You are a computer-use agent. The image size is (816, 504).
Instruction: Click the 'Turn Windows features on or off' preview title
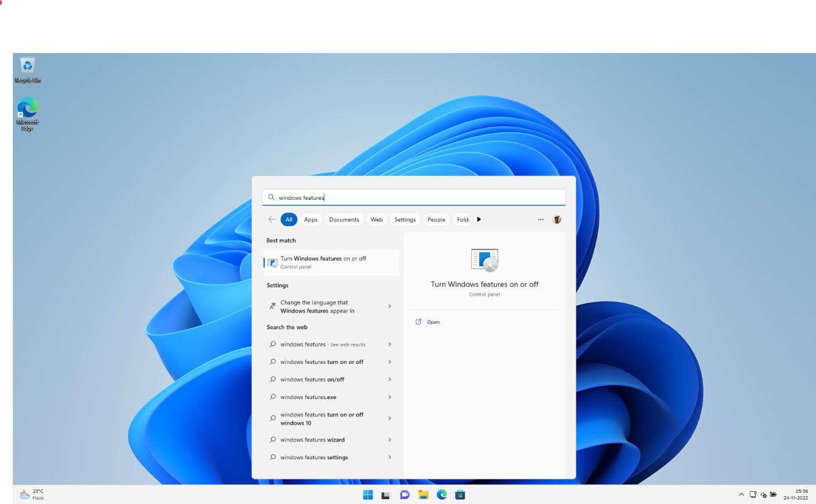[x=485, y=284]
